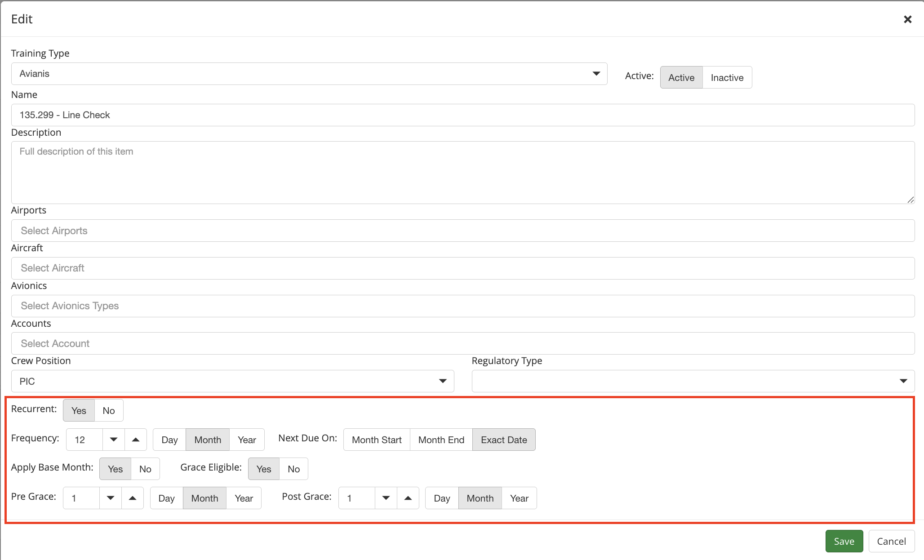The image size is (924, 560).
Task: Click the Select Airports input field
Action: tap(463, 231)
